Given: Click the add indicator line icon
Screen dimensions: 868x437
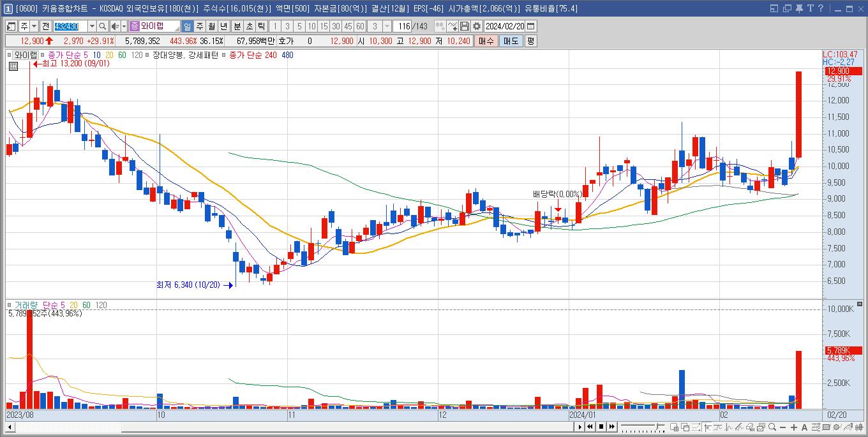Looking at the screenshot, I should 453,26.
